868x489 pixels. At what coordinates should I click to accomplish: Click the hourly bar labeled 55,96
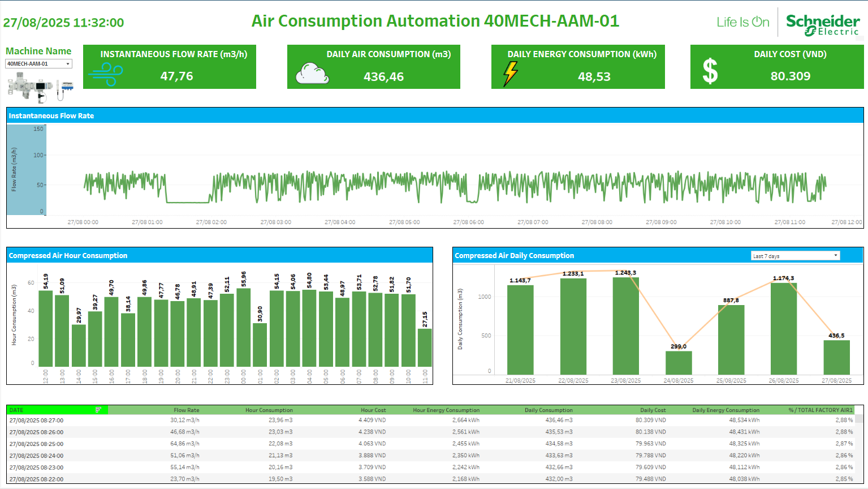[x=243, y=328]
